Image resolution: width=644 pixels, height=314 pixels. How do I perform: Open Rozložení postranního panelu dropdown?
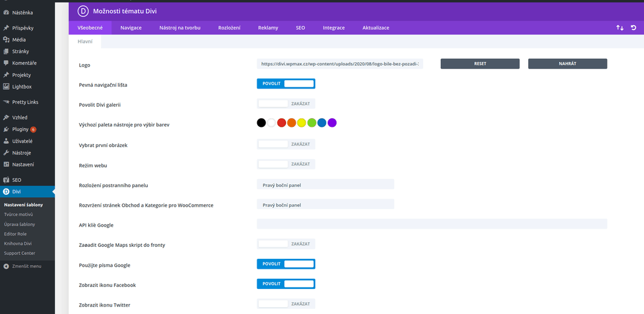click(x=325, y=184)
